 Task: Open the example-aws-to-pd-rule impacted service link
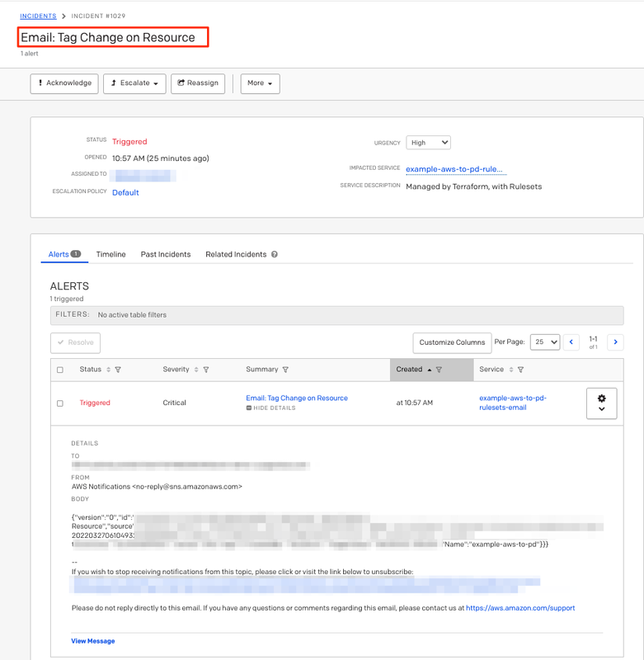[x=454, y=169]
